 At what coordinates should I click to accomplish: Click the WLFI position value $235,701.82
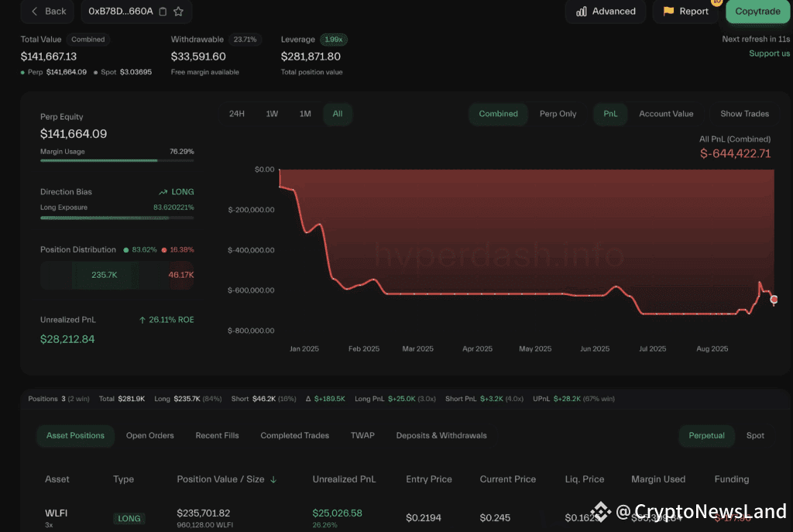point(204,513)
